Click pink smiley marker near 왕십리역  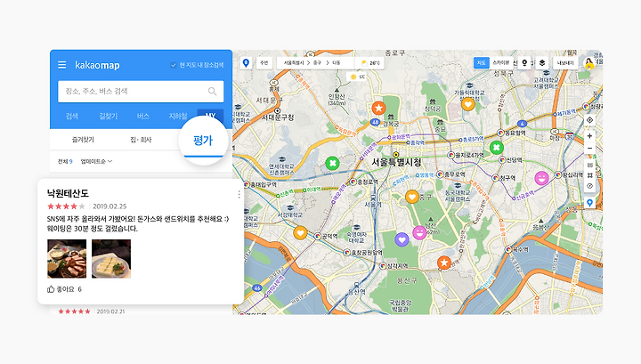pyautogui.click(x=541, y=178)
